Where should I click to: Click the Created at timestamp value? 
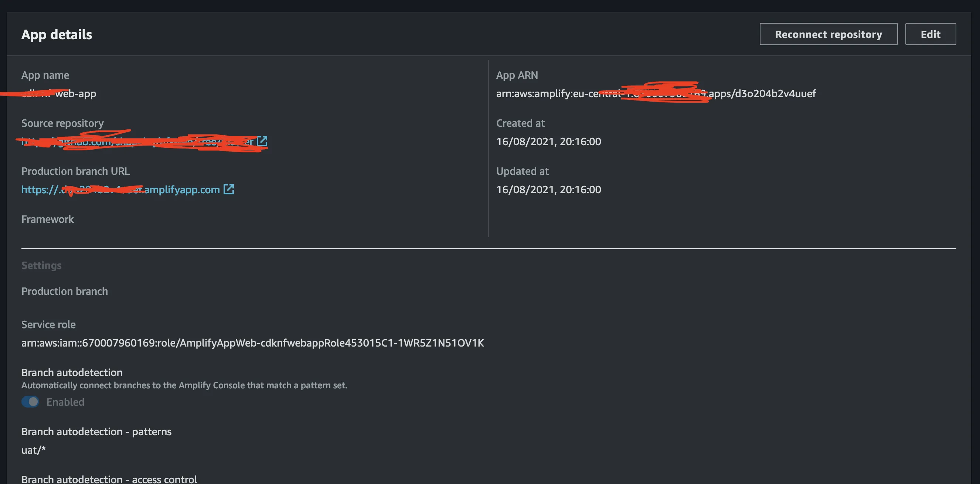[x=548, y=142]
